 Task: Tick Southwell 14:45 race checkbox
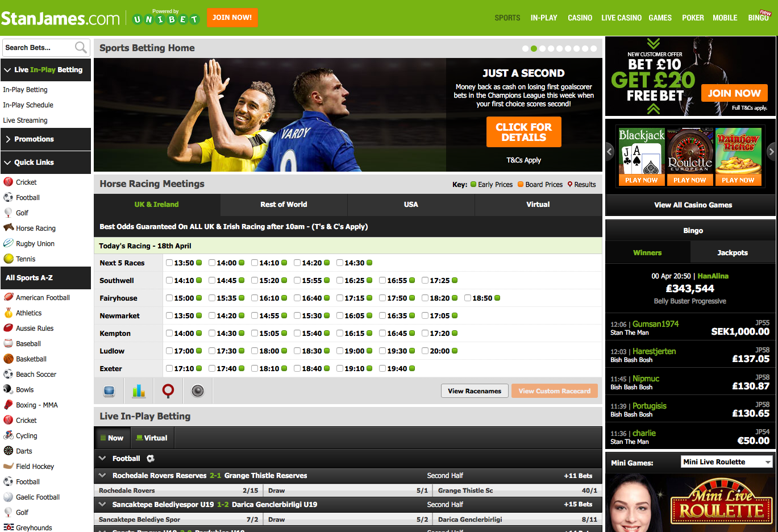[212, 280]
